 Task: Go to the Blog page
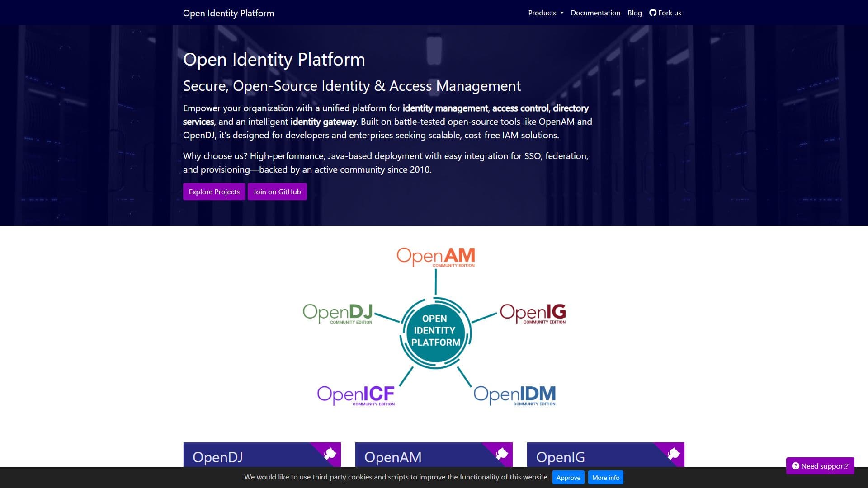635,13
